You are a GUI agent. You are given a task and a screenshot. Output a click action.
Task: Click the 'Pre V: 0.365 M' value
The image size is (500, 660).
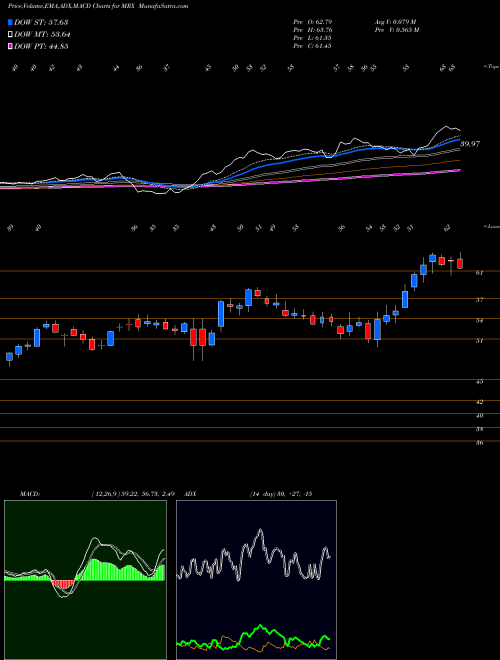click(398, 30)
